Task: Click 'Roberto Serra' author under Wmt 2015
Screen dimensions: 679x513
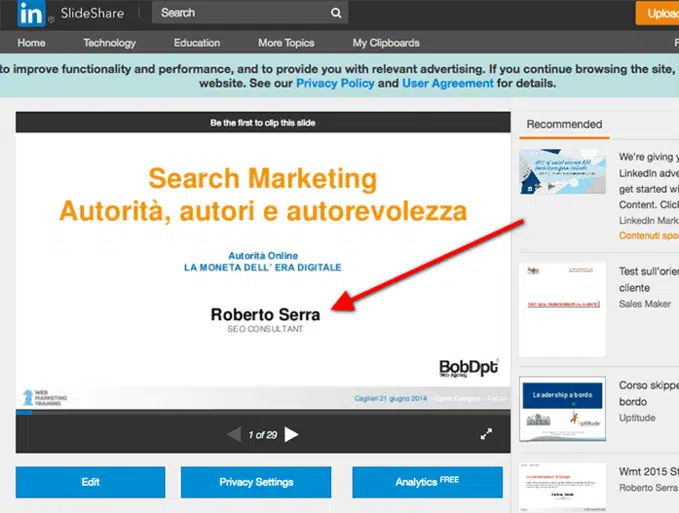Action: point(648,488)
